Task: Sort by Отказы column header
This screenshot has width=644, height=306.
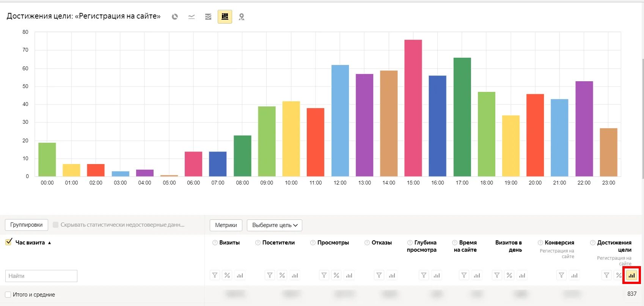Action: (x=382, y=243)
